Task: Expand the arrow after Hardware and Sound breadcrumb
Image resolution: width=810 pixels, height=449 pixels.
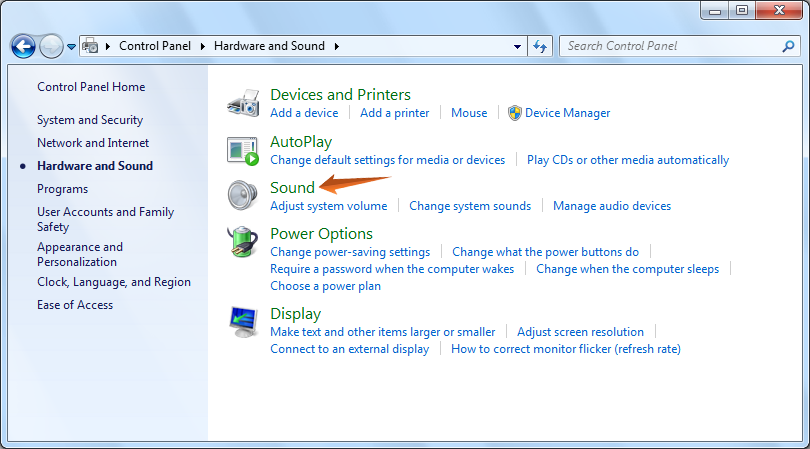Action: point(337,47)
